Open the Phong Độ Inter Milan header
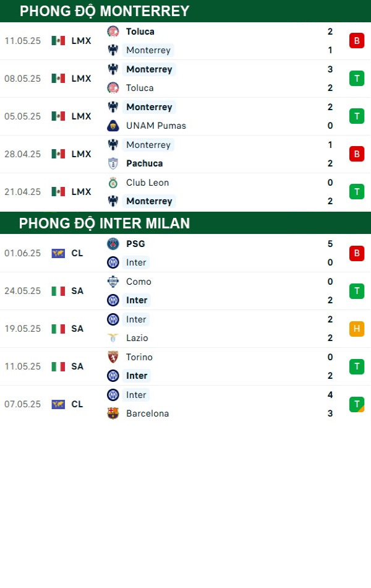Viewport: 371px width, 588px height. [104, 223]
